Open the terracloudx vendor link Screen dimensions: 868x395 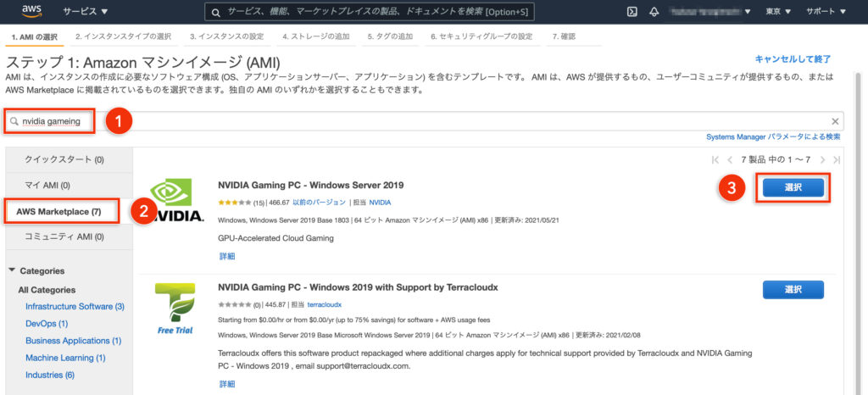325,304
